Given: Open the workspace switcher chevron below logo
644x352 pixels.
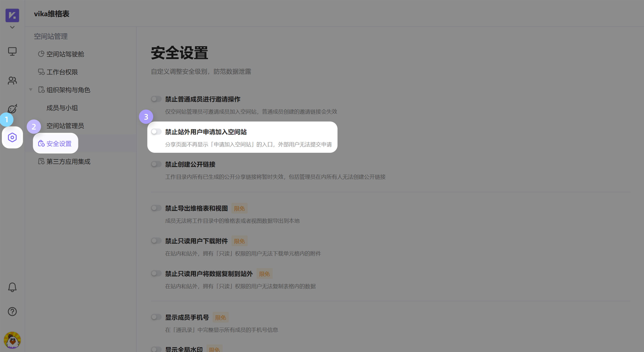Looking at the screenshot, I should tap(12, 27).
